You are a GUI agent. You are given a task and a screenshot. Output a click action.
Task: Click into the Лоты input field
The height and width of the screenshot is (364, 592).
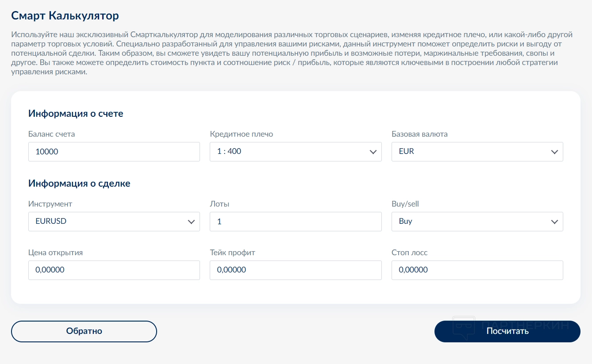296,222
